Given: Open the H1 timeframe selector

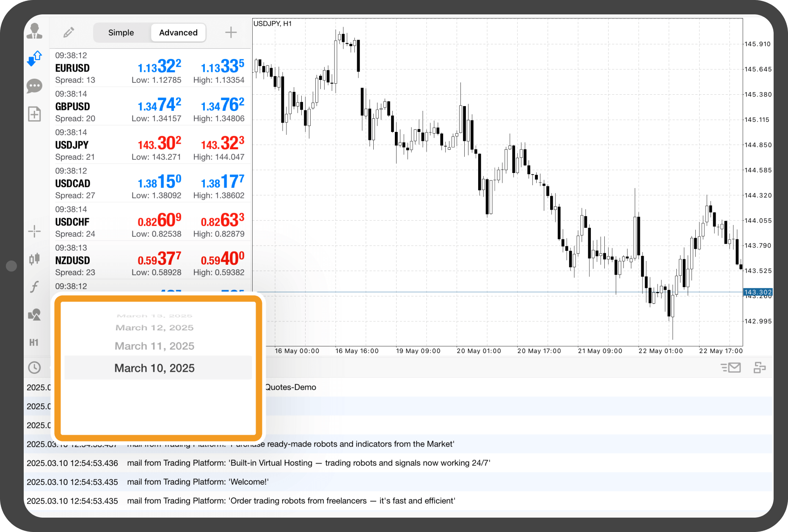Looking at the screenshot, I should [x=34, y=343].
